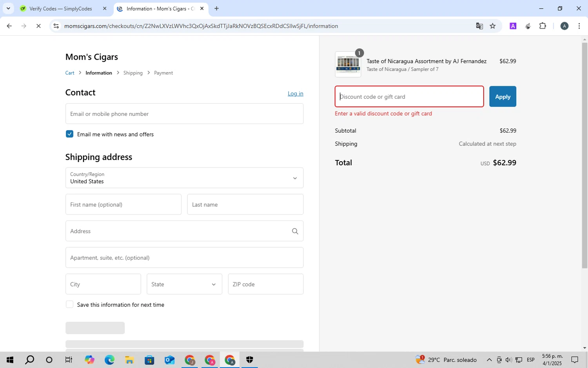Apply the discount code

(503, 97)
